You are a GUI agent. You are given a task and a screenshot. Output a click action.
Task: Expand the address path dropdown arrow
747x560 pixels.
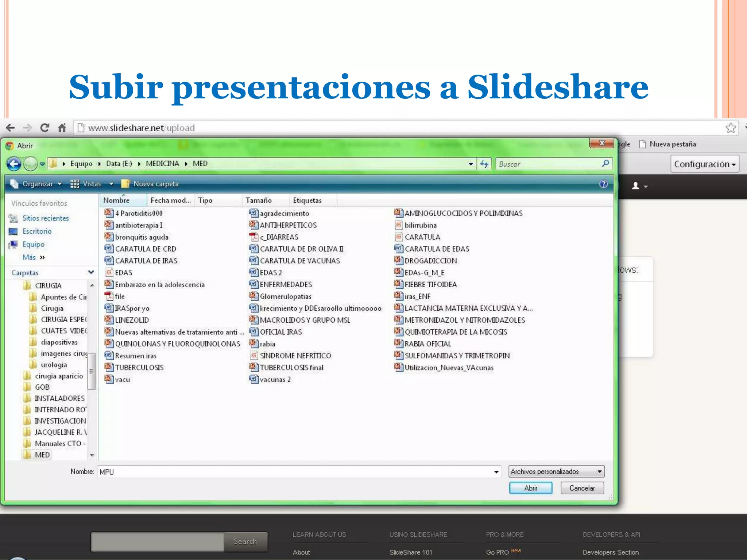(471, 164)
